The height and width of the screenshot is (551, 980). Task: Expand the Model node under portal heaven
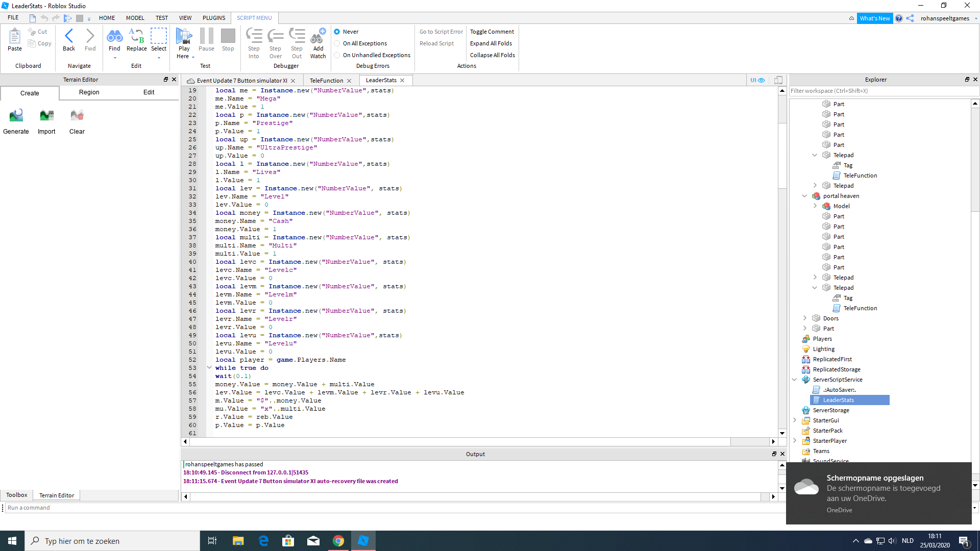click(815, 206)
